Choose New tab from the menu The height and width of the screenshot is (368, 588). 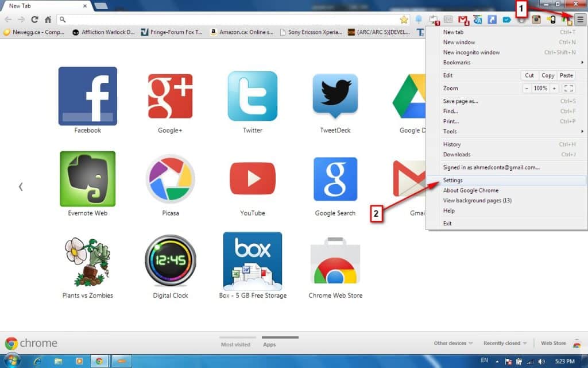tap(506, 32)
